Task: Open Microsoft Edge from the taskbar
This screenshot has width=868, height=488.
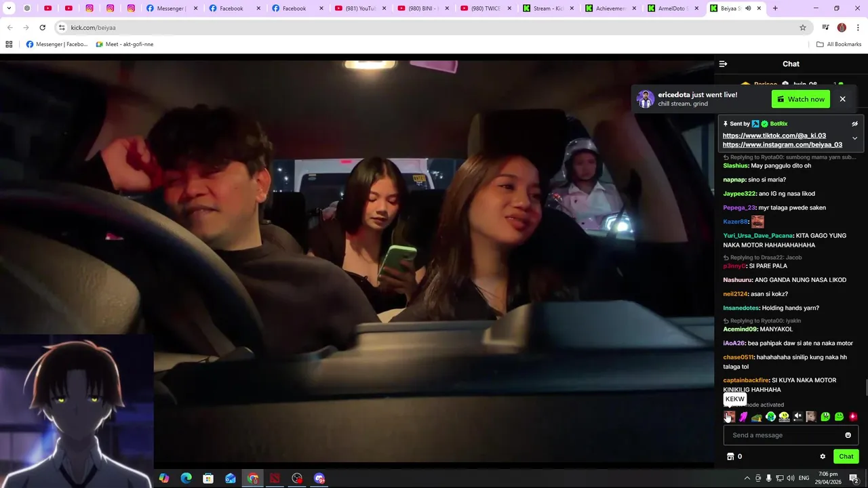Action: click(x=186, y=479)
